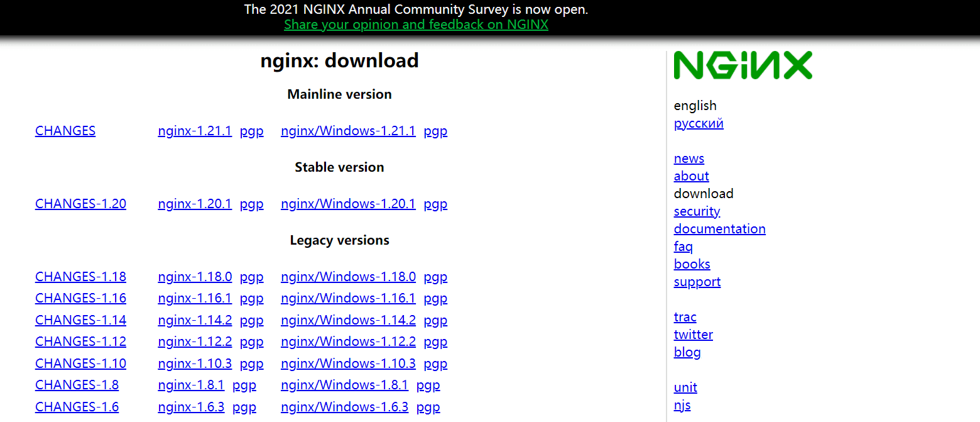This screenshot has height=422, width=980.
Task: Open CHANGES-1.20 changelog
Action: click(x=80, y=204)
